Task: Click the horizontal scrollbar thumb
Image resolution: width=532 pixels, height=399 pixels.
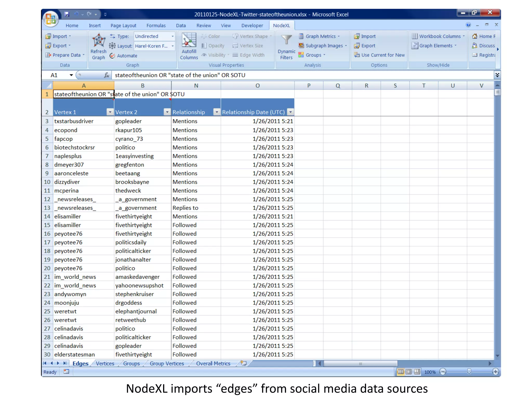Action: point(360,363)
